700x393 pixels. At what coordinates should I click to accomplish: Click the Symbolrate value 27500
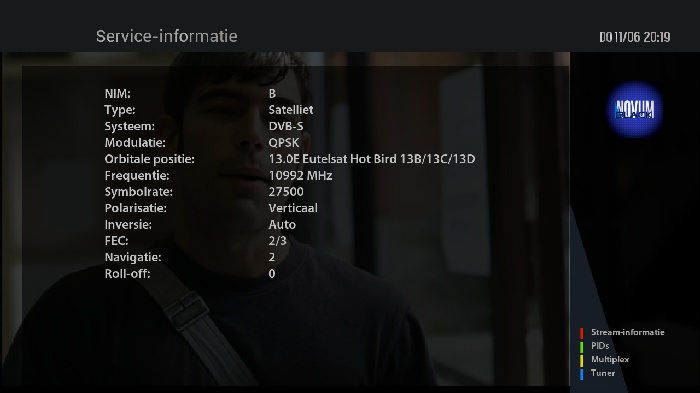click(286, 192)
